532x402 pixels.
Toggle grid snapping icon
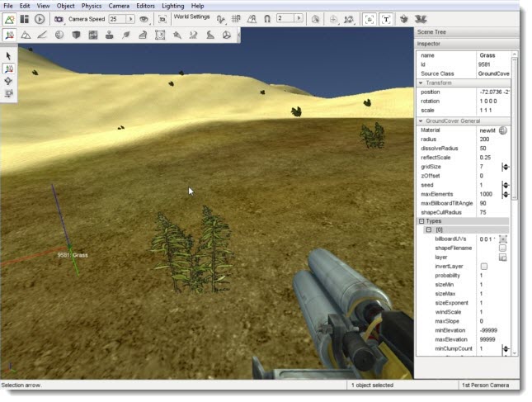[x=236, y=19]
